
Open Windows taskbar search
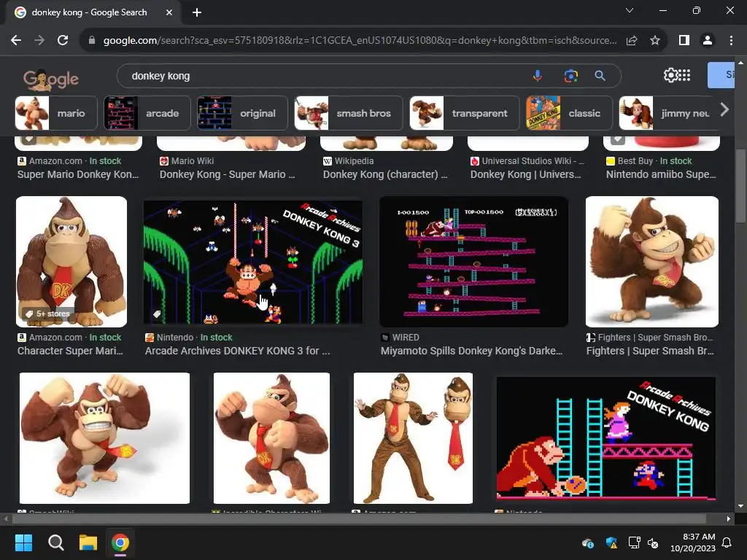pyautogui.click(x=55, y=542)
